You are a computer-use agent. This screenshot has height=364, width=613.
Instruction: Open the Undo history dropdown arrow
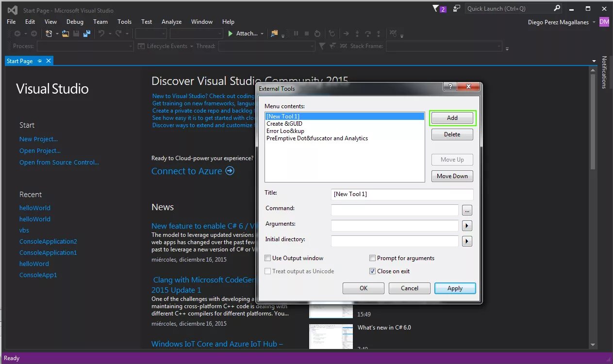[110, 33]
